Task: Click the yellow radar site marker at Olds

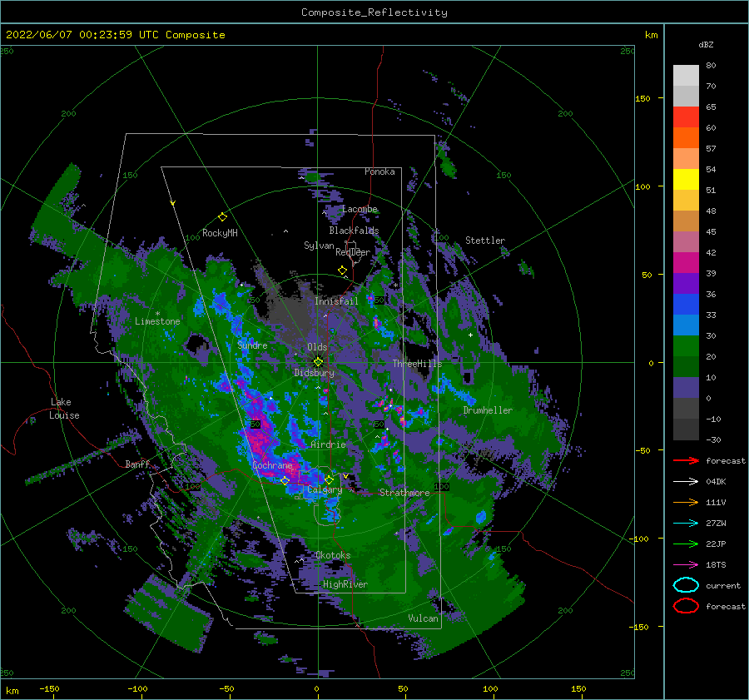Action: pos(318,362)
